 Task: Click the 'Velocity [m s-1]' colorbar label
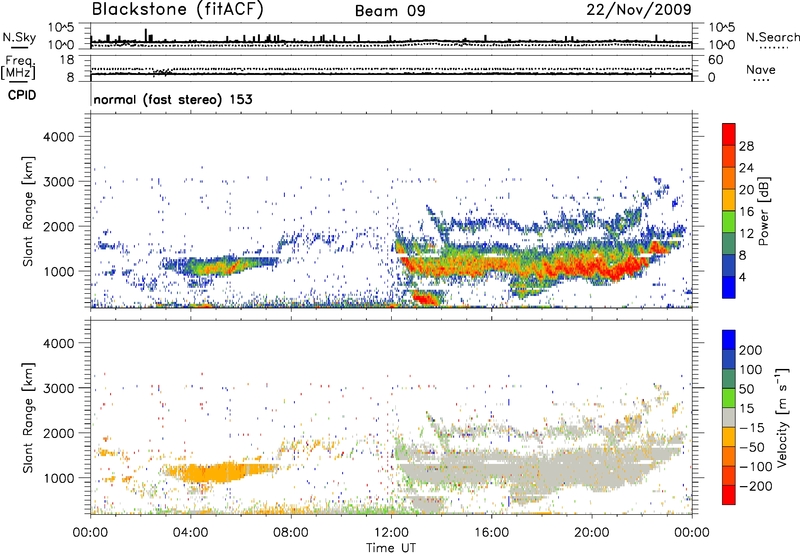tap(782, 417)
